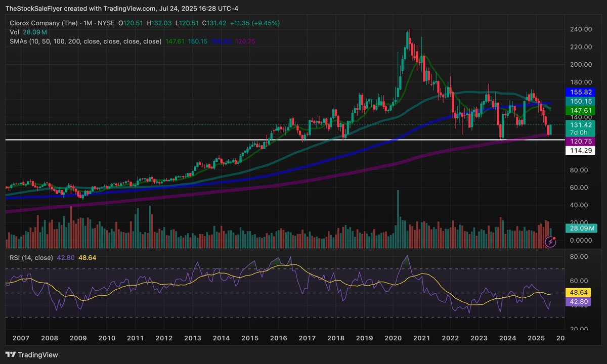
Task: Click the "7d 0h" bar countdown label
Action: [579, 132]
